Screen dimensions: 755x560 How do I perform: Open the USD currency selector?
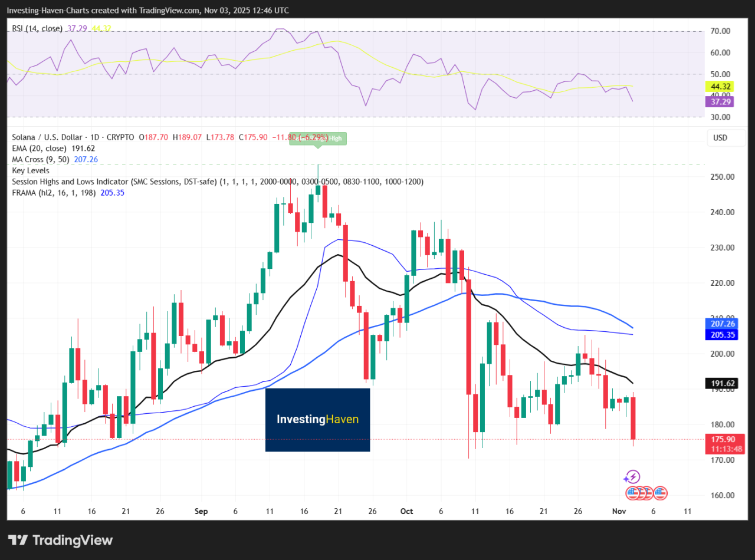(720, 137)
